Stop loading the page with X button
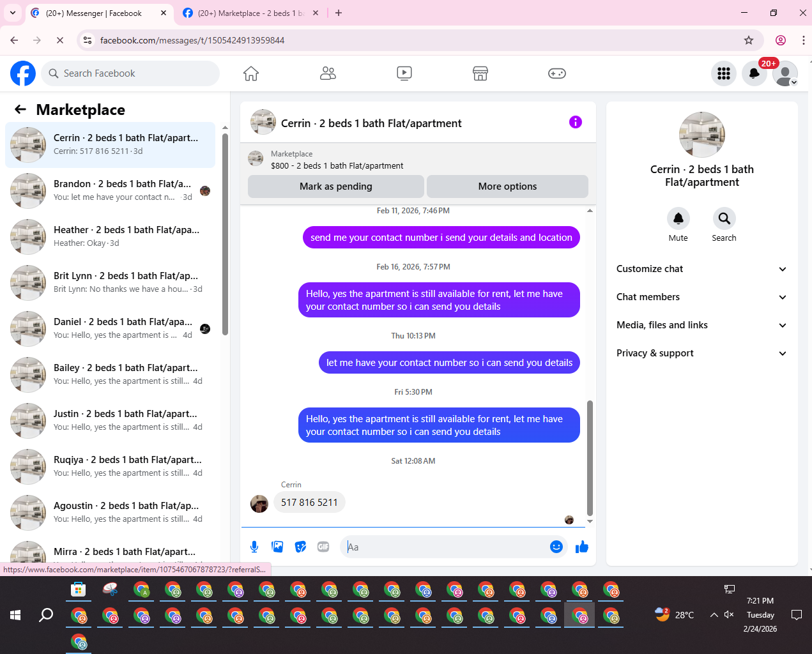The height and width of the screenshot is (654, 812). point(60,40)
